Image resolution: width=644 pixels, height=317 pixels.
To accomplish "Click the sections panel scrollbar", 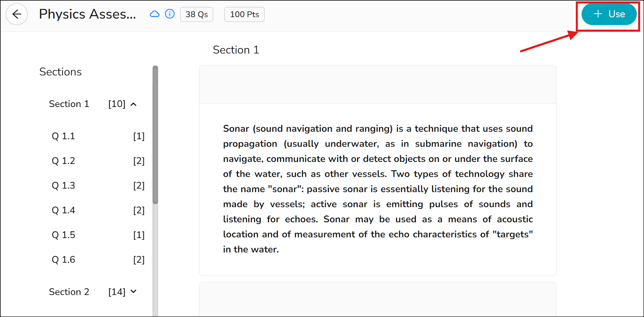I will click(155, 135).
